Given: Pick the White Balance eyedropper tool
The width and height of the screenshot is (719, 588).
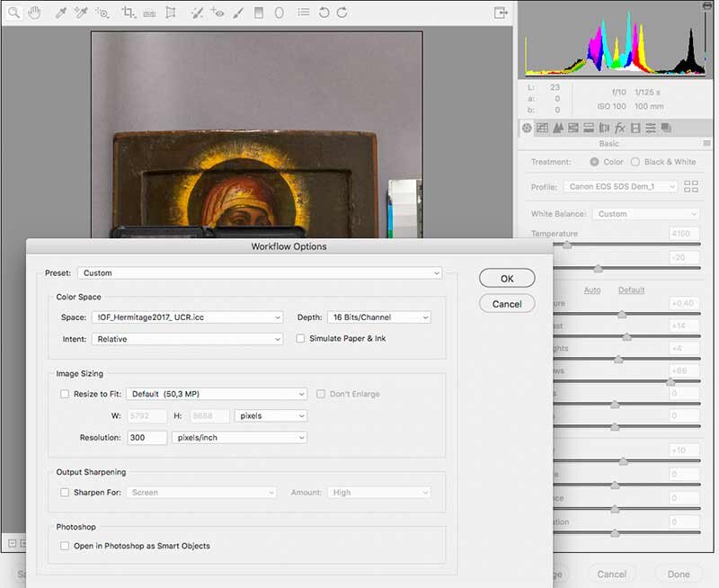Looking at the screenshot, I should 61,13.
